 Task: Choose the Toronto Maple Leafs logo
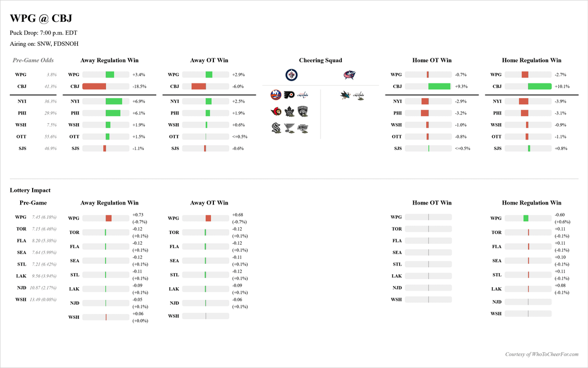pyautogui.click(x=289, y=112)
